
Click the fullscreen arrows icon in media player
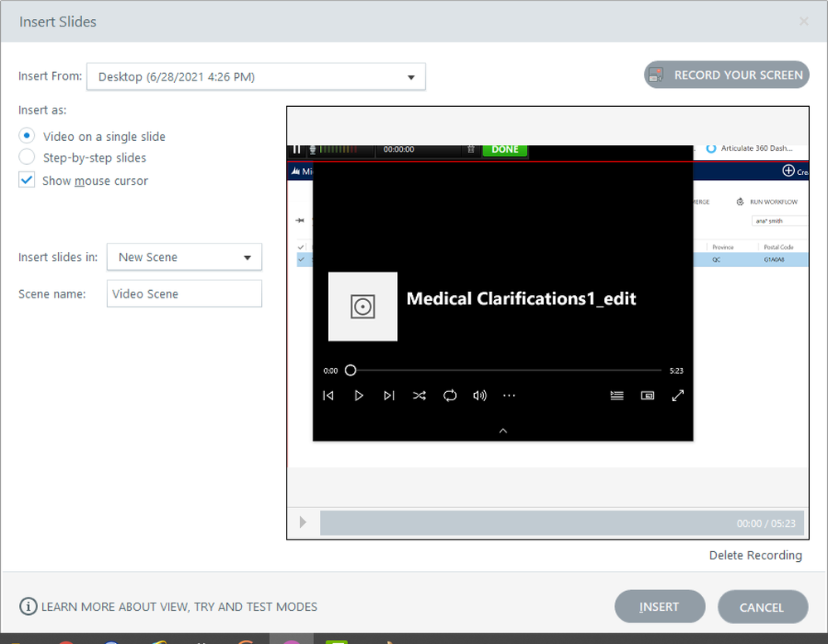tap(678, 395)
